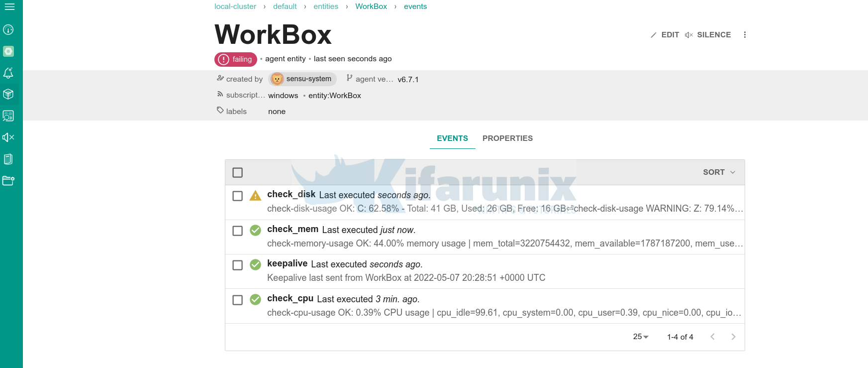The image size is (868, 368).
Task: Click the green namespace switcher icon
Action: (x=8, y=51)
